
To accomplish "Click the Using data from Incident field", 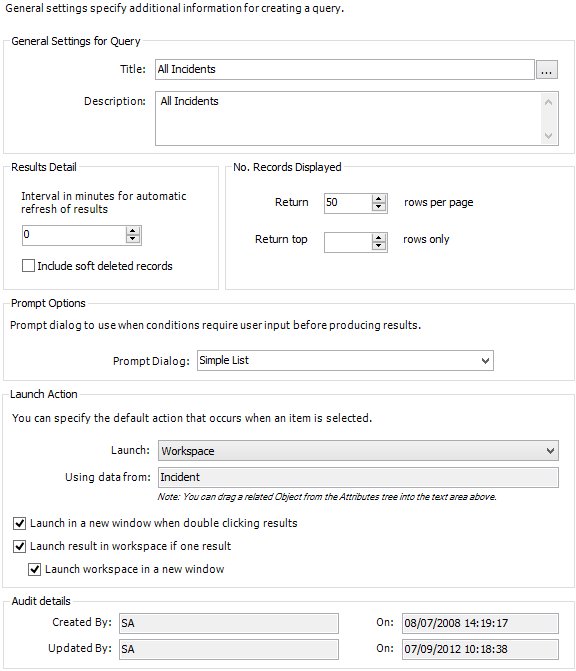I will pos(358,477).
